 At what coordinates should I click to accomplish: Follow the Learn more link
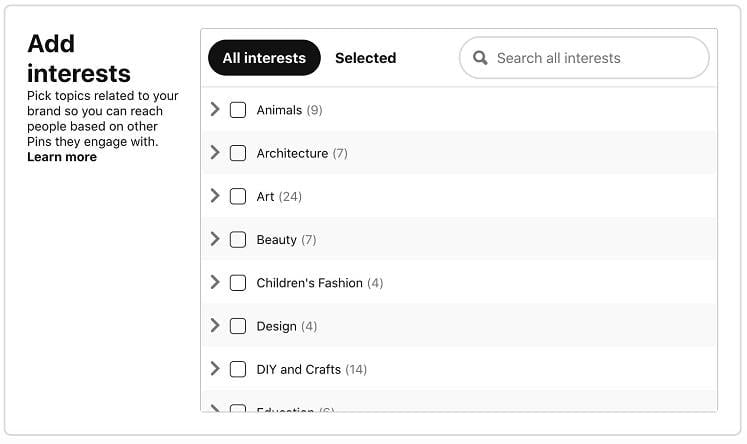click(62, 157)
